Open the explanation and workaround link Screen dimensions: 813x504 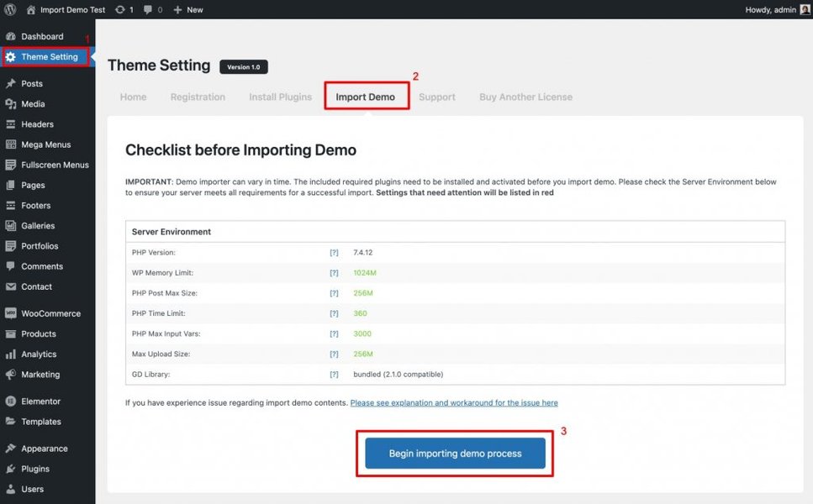(454, 403)
